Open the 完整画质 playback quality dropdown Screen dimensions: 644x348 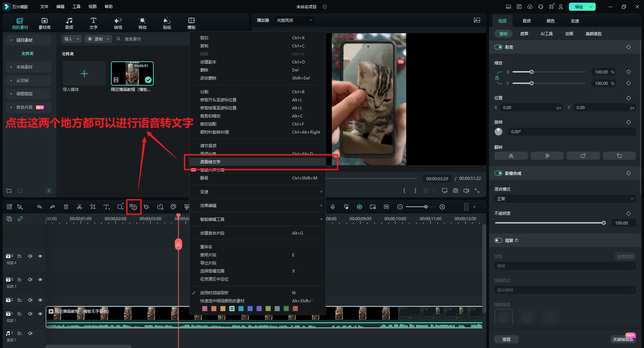[x=293, y=20]
